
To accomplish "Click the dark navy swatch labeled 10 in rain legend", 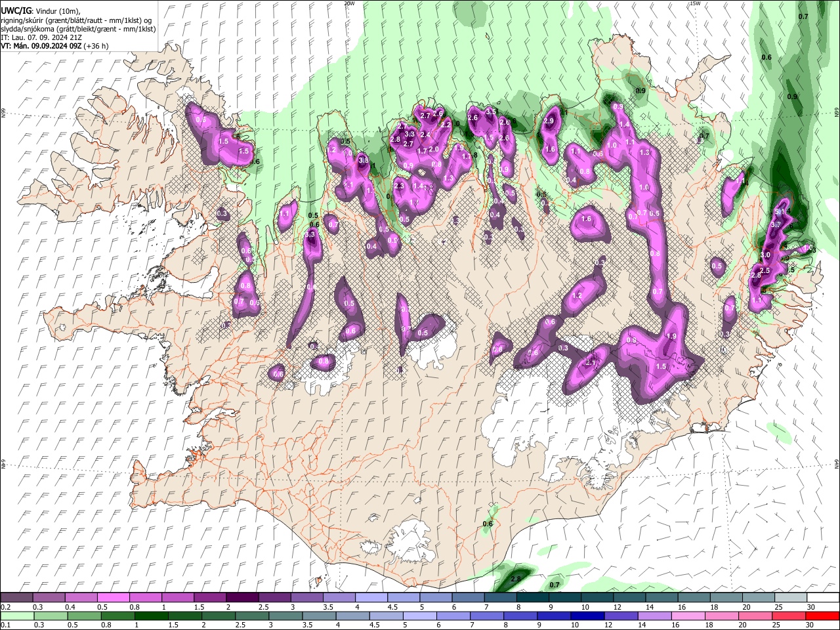I will [x=586, y=616].
